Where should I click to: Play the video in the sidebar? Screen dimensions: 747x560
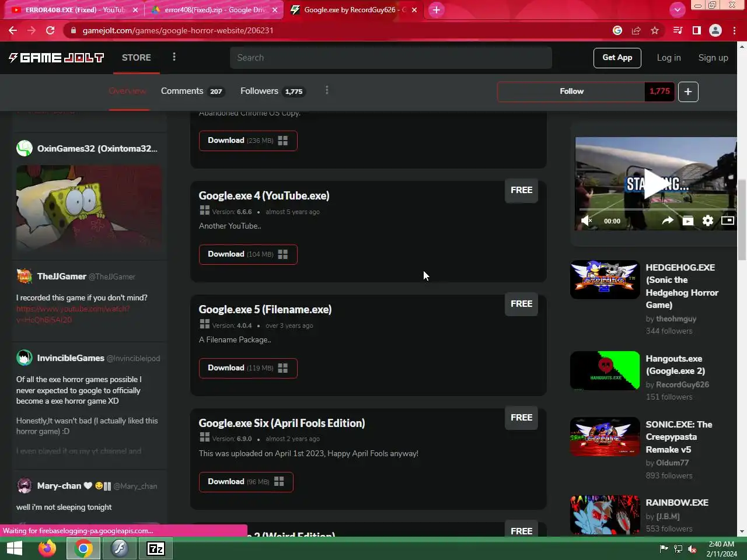(x=657, y=184)
